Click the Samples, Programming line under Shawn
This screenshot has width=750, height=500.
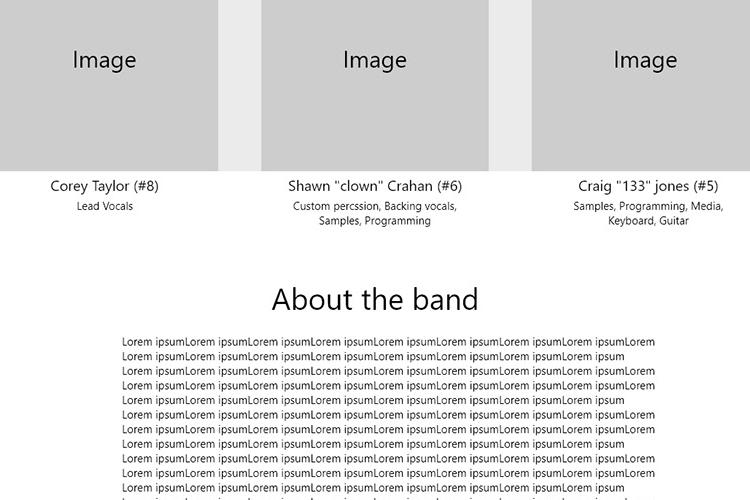coord(375,221)
